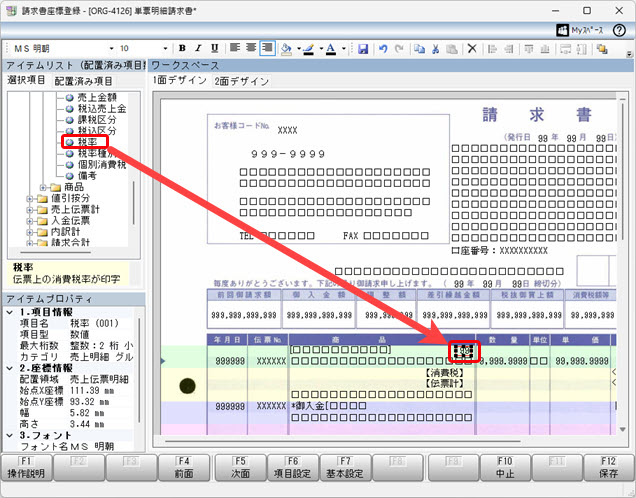Image resolution: width=636 pixels, height=498 pixels.
Task: Click the fill color bucket icon
Action: 286,49
